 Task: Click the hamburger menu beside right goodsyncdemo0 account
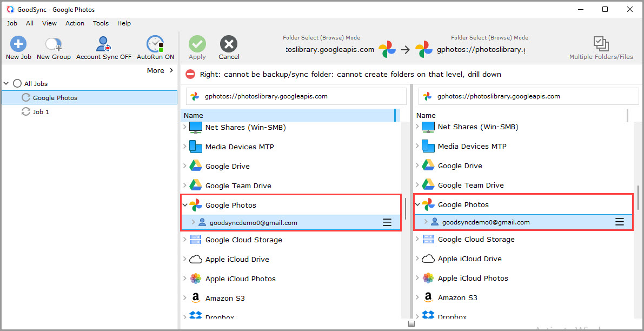(x=620, y=221)
